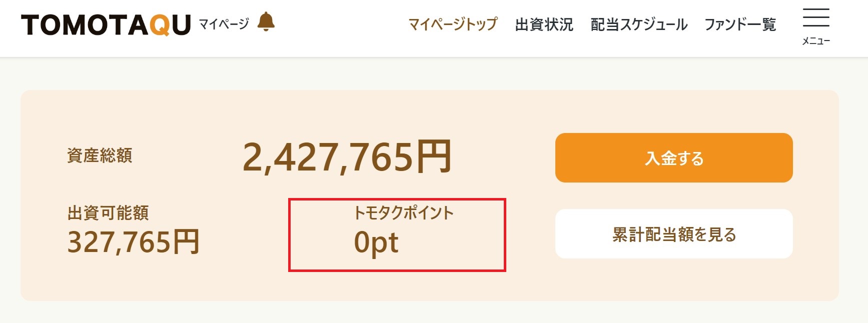
Task: Open the ファンド一覧 page
Action: (x=741, y=23)
